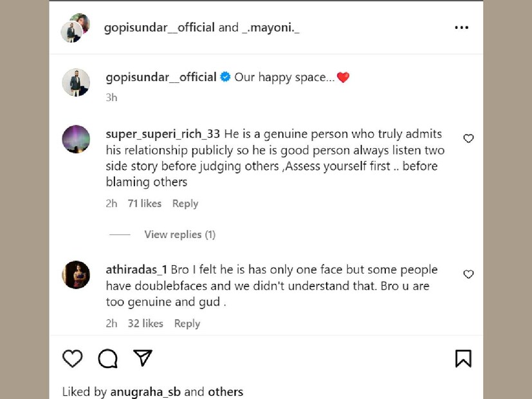Like athiradas_1's comment
The image size is (532, 399).
click(x=468, y=274)
